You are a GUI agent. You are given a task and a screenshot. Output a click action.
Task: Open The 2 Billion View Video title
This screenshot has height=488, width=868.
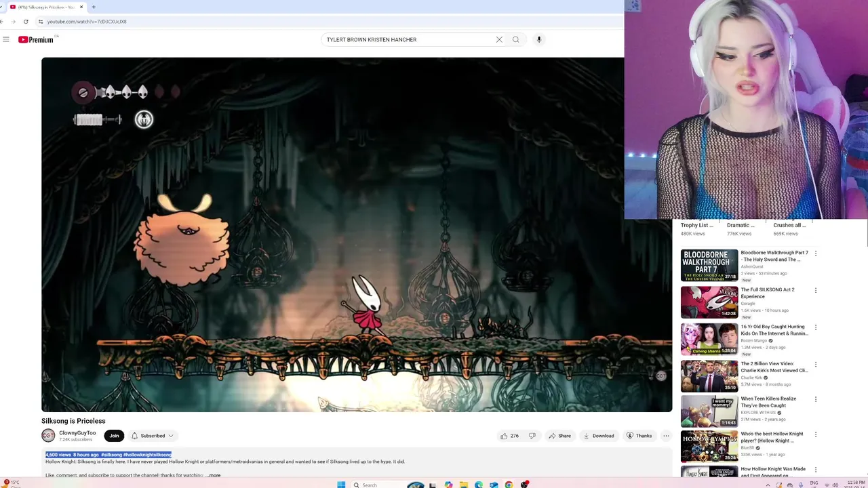(x=774, y=367)
